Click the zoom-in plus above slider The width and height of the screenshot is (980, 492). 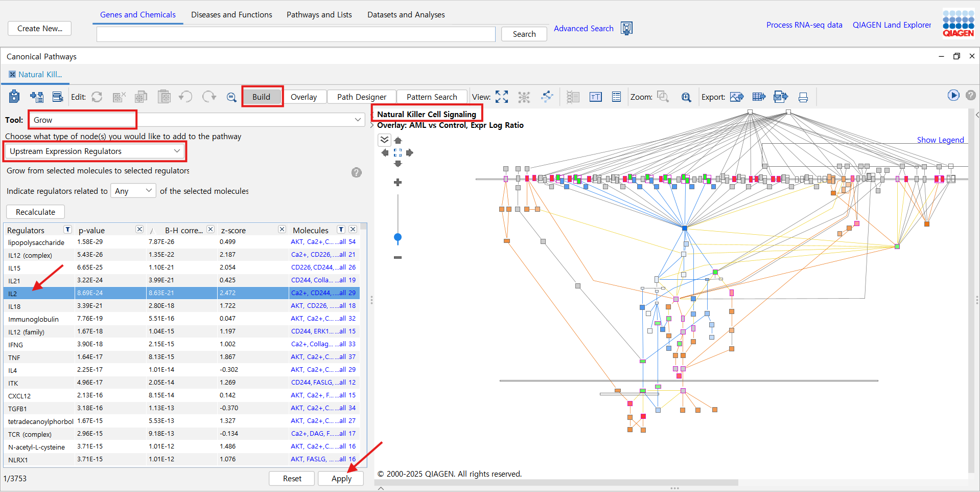point(398,182)
